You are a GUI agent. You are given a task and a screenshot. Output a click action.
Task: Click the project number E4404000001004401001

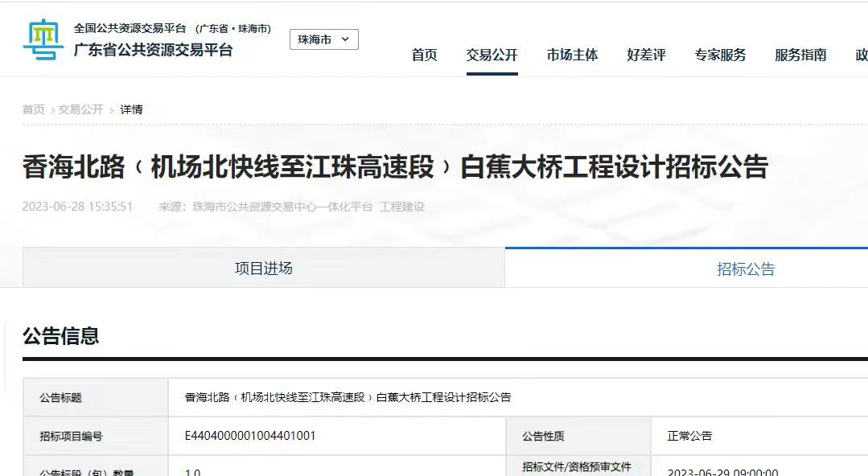[250, 436]
